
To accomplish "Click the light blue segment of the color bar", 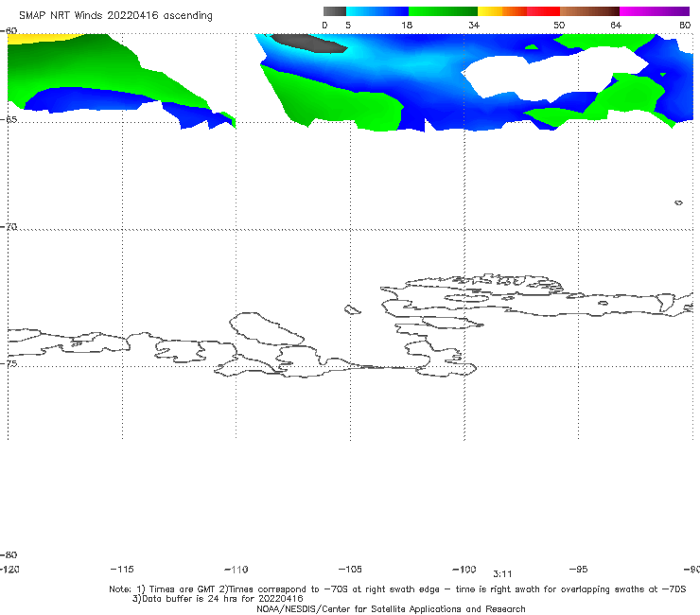I will [x=377, y=11].
